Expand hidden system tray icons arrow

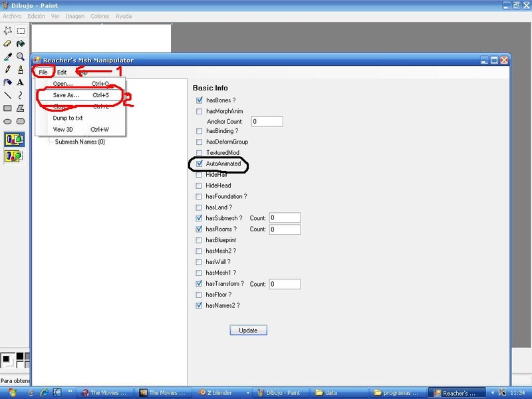click(x=492, y=392)
